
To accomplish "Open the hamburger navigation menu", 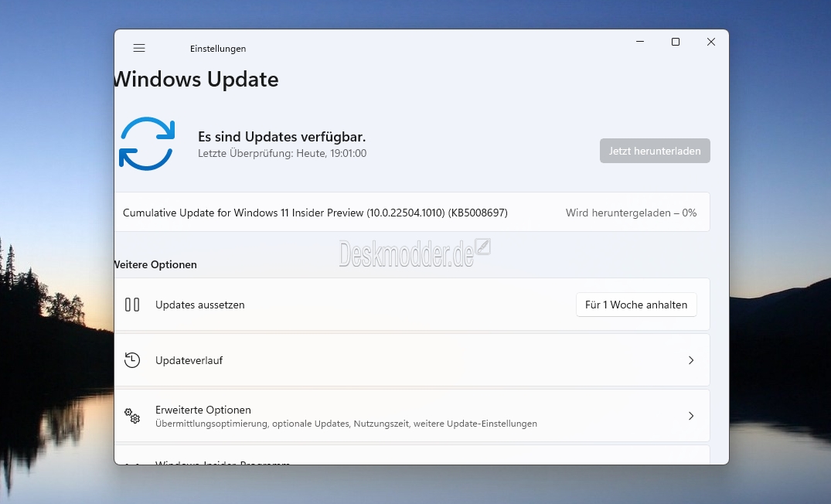I will [x=139, y=48].
